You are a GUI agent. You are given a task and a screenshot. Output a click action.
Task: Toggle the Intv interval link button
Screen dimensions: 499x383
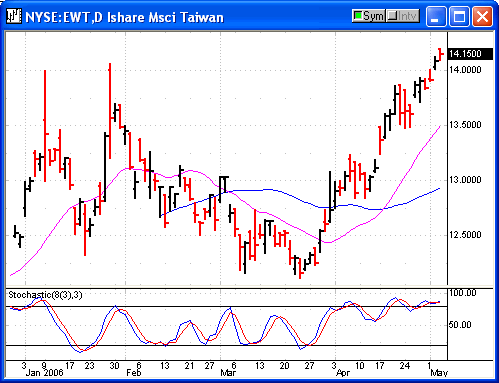tap(403, 16)
